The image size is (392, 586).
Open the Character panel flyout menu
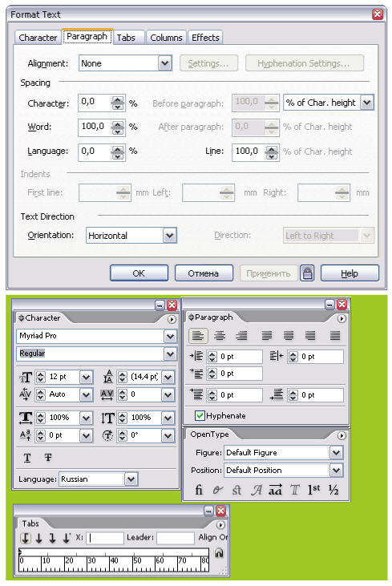172,320
